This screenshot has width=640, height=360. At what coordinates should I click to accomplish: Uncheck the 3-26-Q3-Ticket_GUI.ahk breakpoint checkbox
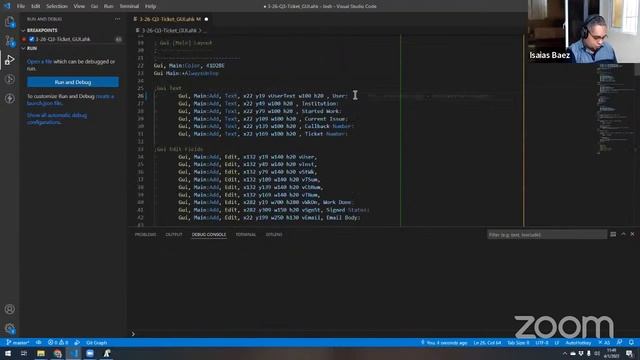[31, 39]
